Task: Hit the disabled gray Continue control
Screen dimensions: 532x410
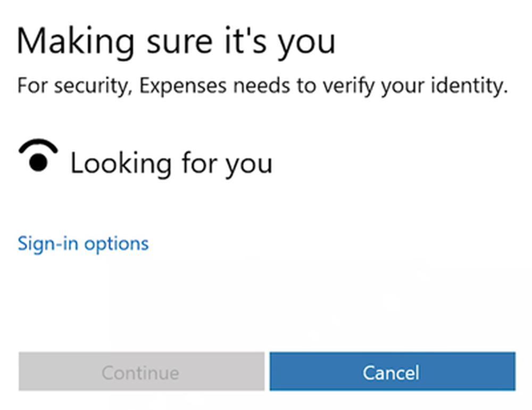Action: click(x=142, y=371)
